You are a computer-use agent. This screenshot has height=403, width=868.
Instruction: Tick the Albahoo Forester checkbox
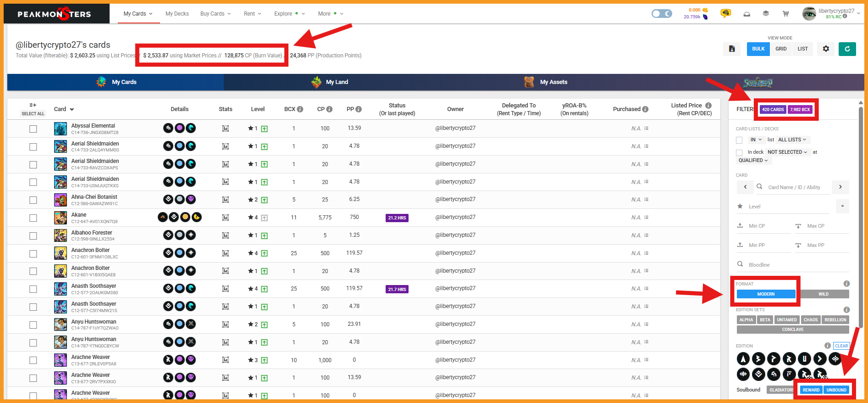click(x=33, y=236)
